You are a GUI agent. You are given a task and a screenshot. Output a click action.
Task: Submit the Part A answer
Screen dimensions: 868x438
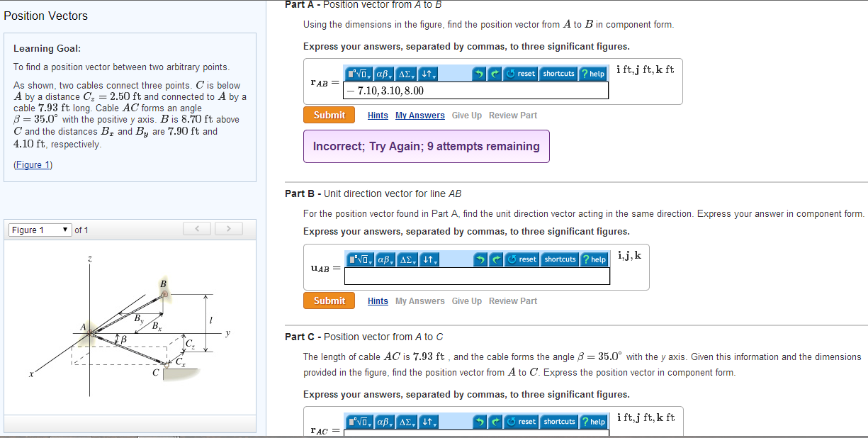tap(329, 114)
